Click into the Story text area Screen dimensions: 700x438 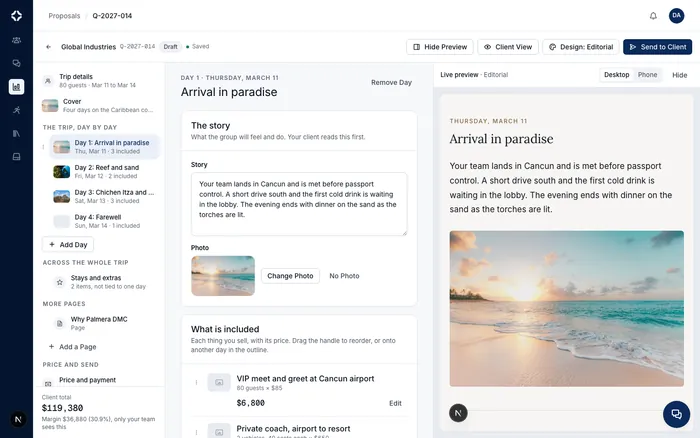299,204
